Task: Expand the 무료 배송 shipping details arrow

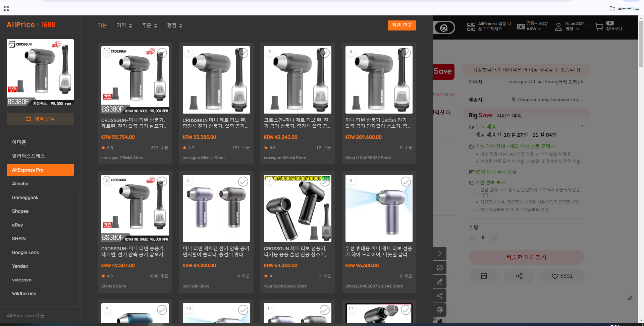Action: point(582,126)
